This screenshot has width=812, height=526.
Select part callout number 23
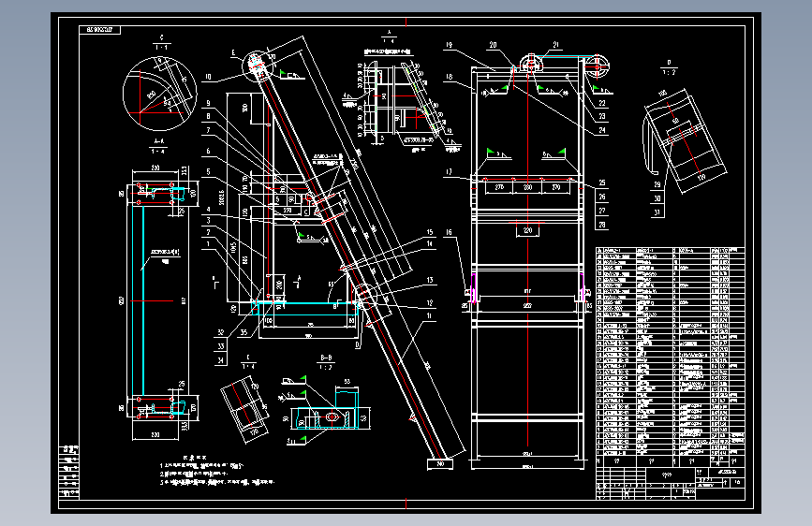(602, 116)
